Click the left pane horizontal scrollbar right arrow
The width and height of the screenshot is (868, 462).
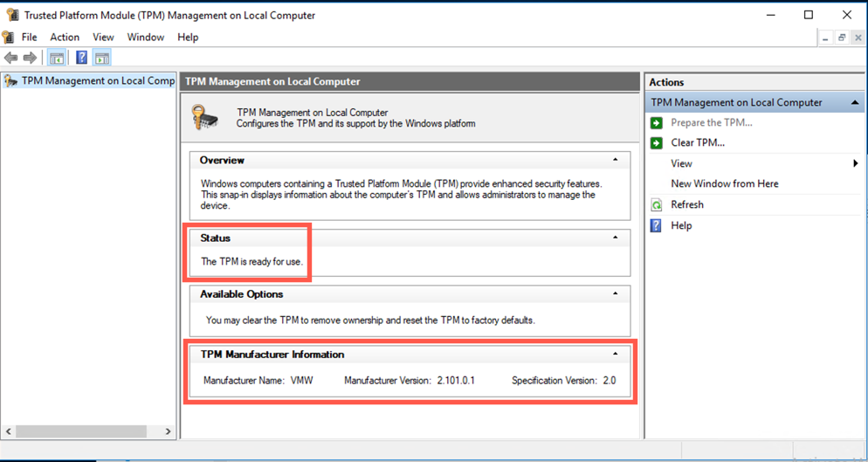click(x=169, y=431)
